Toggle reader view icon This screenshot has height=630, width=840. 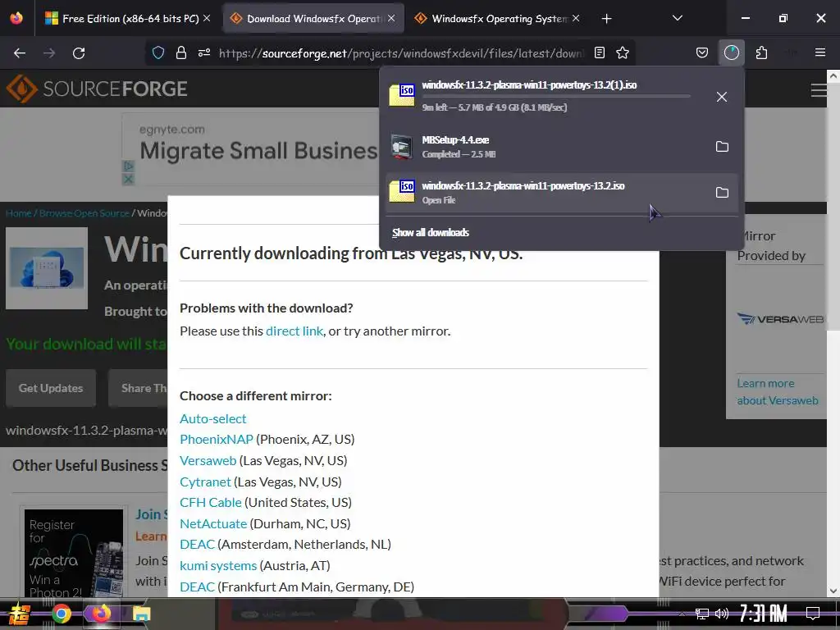(600, 52)
